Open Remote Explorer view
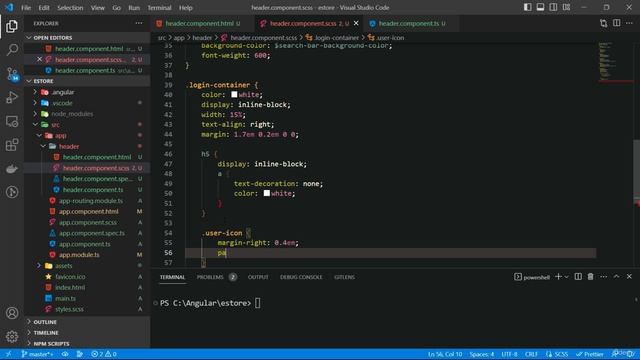The width and height of the screenshot is (640, 360). tap(12, 121)
